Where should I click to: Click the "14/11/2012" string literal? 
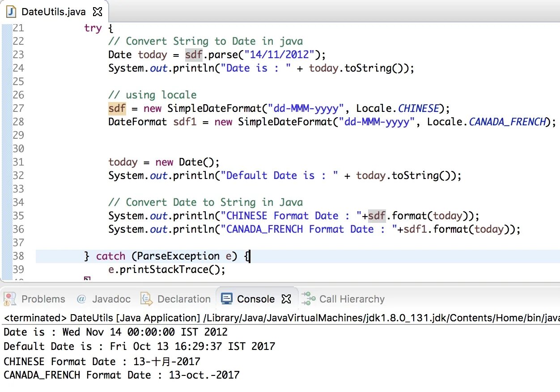280,55
